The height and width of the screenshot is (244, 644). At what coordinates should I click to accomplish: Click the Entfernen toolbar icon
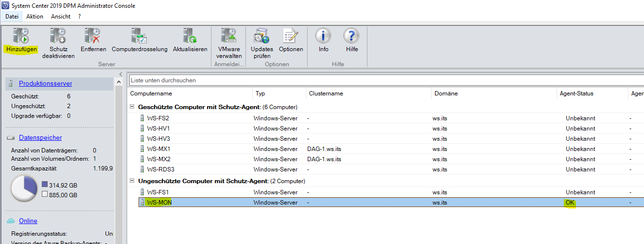click(x=92, y=36)
